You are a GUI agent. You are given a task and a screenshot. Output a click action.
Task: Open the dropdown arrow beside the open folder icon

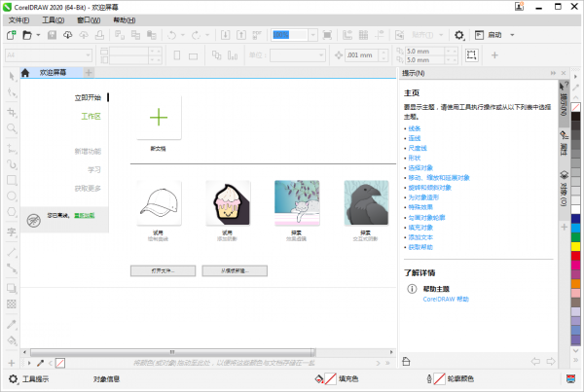point(38,35)
